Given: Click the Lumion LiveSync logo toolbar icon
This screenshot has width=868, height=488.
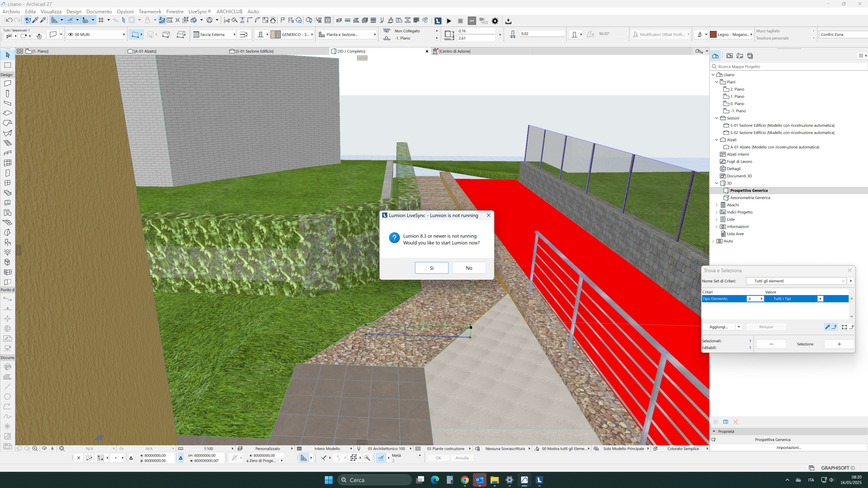Looking at the screenshot, I should pyautogui.click(x=438, y=21).
